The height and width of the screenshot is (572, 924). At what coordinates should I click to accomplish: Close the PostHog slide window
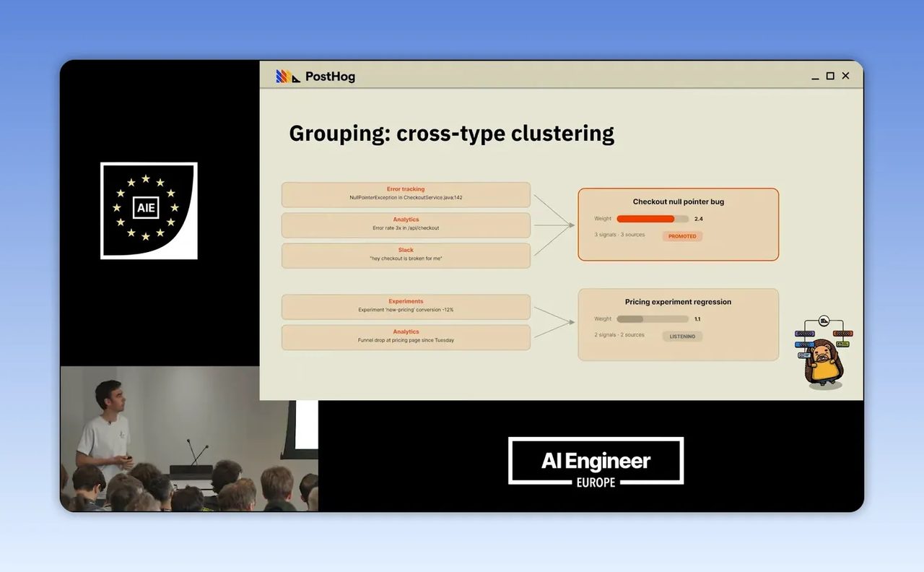tap(846, 76)
